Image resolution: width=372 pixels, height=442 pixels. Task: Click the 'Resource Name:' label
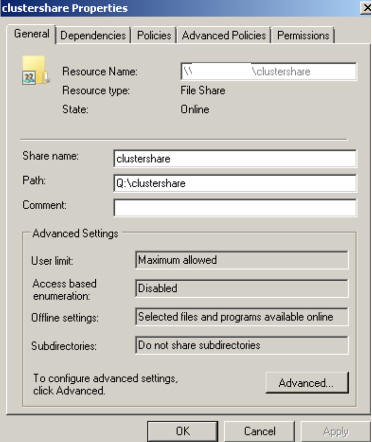pos(100,71)
